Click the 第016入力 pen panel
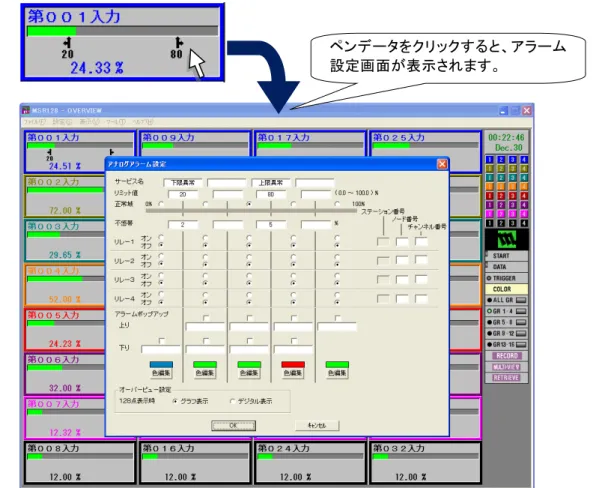This screenshot has height=488, width=596. point(195,463)
